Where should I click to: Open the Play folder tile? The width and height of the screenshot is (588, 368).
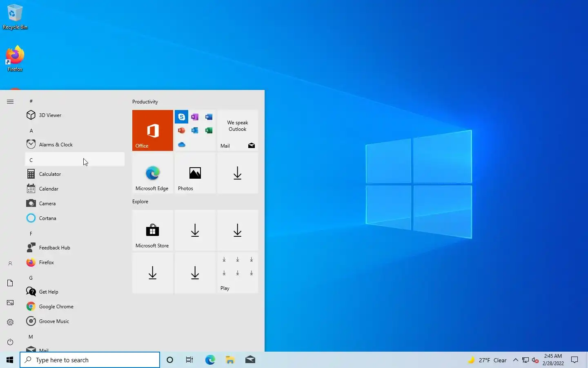238,273
